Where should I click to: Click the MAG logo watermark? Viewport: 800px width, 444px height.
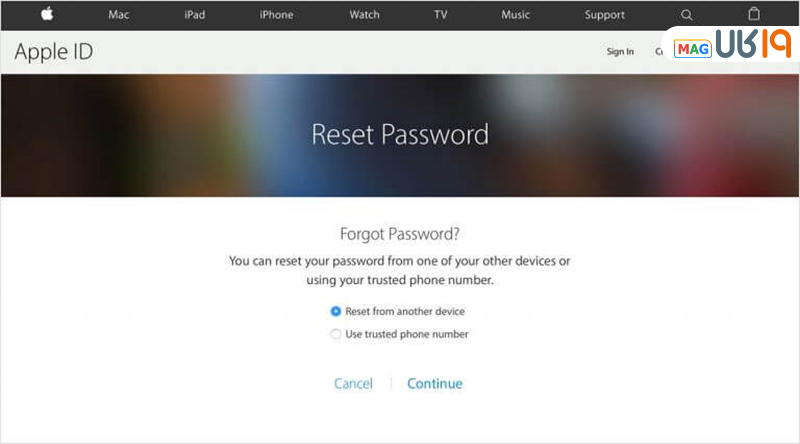693,49
